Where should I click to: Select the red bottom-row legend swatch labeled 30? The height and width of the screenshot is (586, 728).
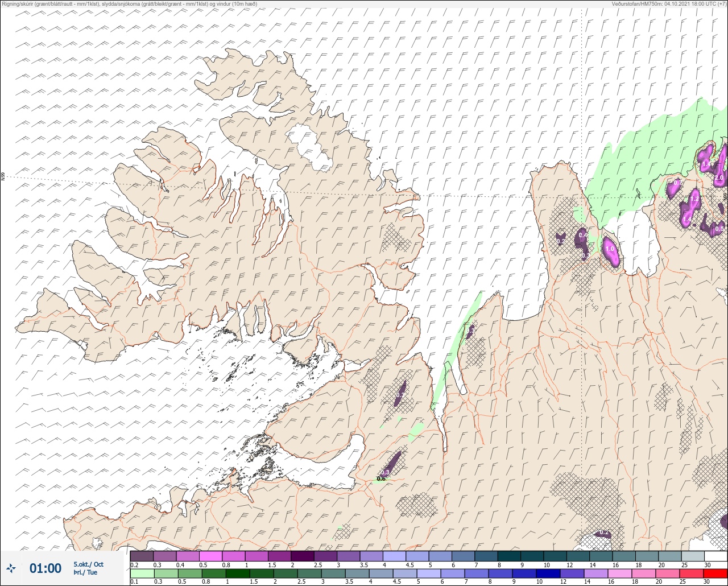click(x=715, y=573)
